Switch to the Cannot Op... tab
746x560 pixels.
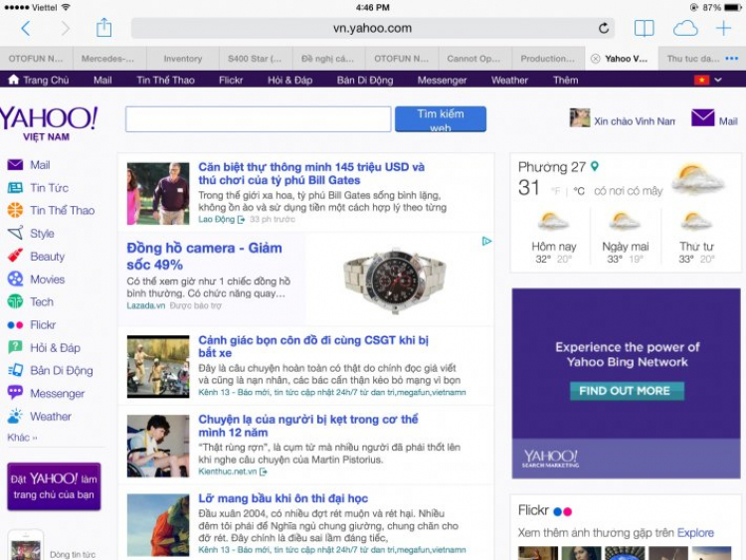[474, 59]
